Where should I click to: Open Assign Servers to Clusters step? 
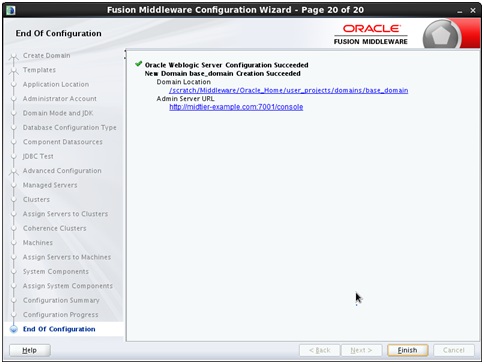[x=65, y=214]
